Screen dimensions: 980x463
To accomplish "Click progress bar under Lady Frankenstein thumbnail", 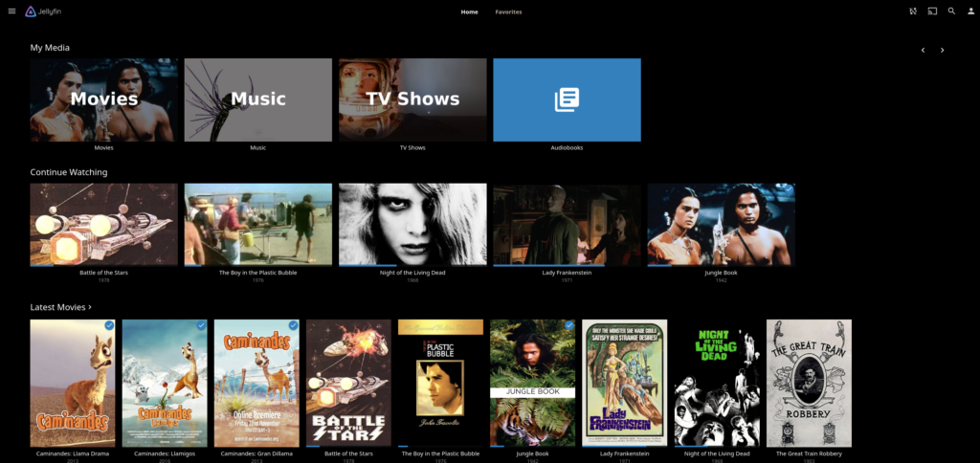I will click(x=567, y=266).
